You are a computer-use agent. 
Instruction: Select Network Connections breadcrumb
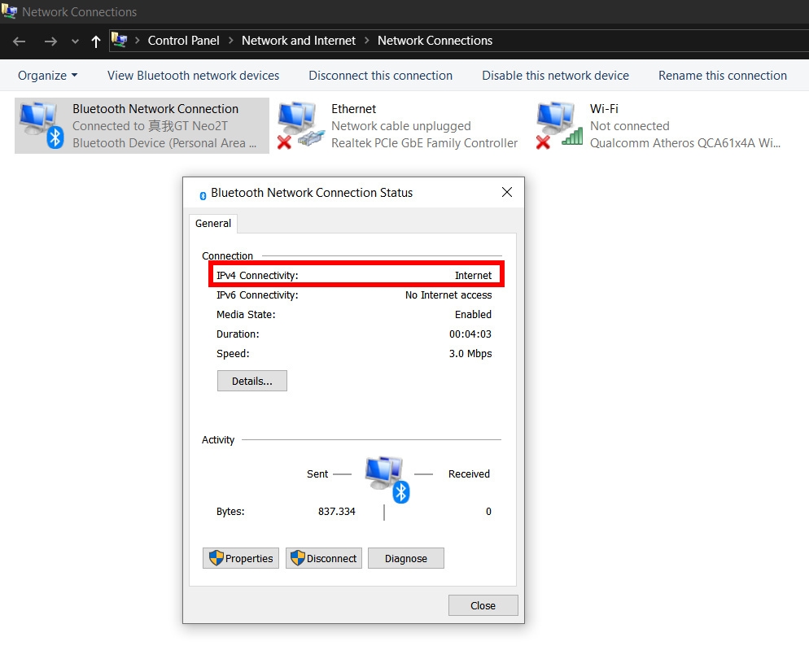click(x=435, y=40)
